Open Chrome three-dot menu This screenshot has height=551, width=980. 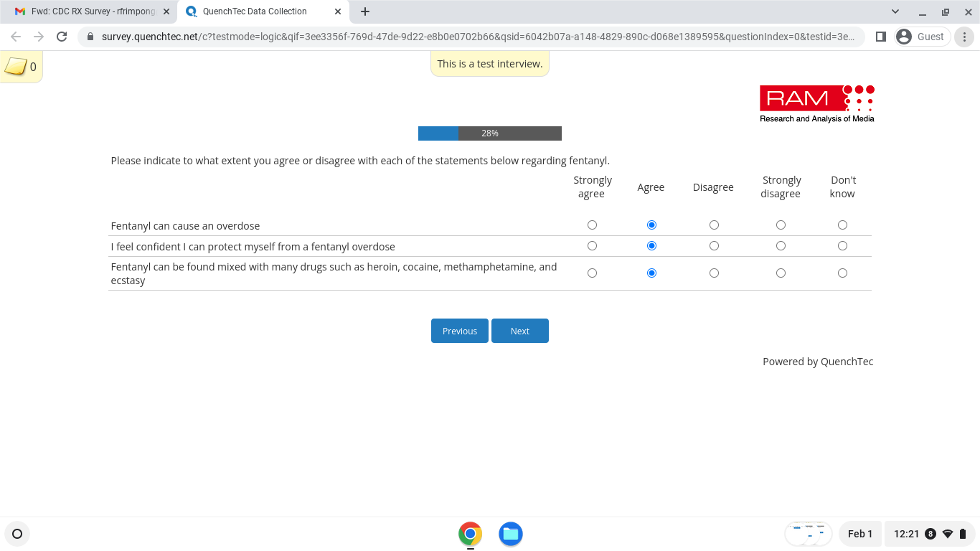[965, 37]
